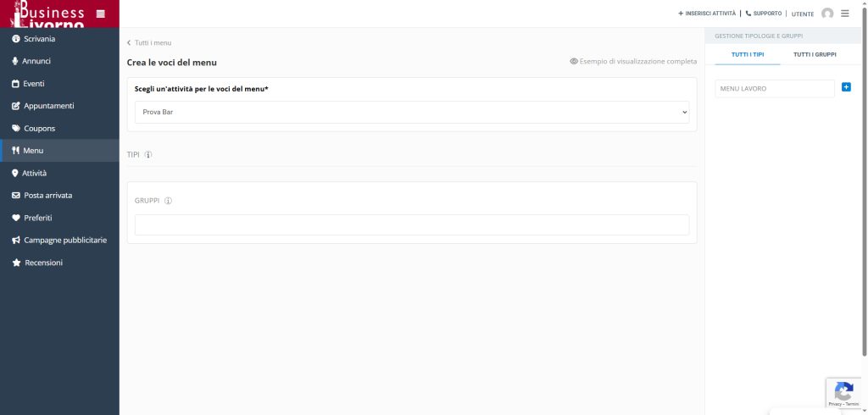Click the info icon beside GRUPPI

tap(168, 201)
